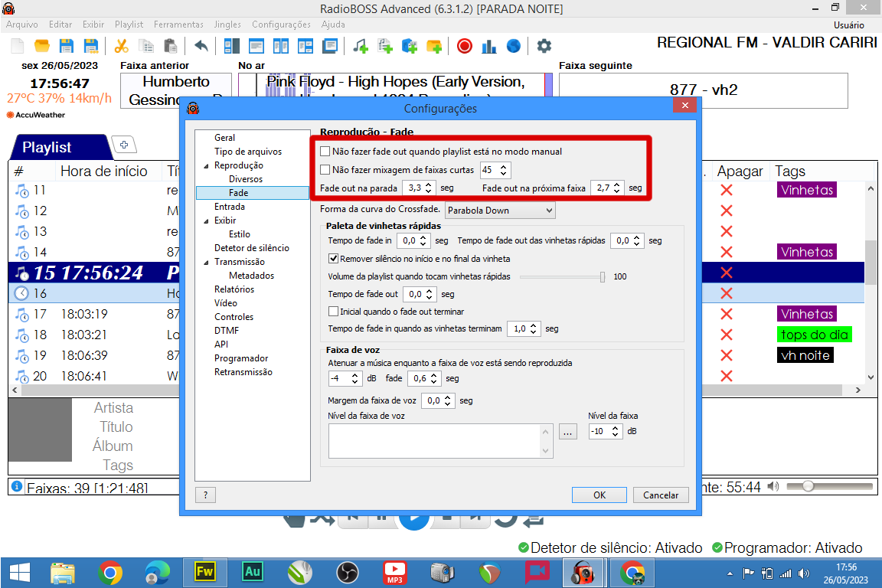Cut selected tracks with the scissors icon

point(121,46)
